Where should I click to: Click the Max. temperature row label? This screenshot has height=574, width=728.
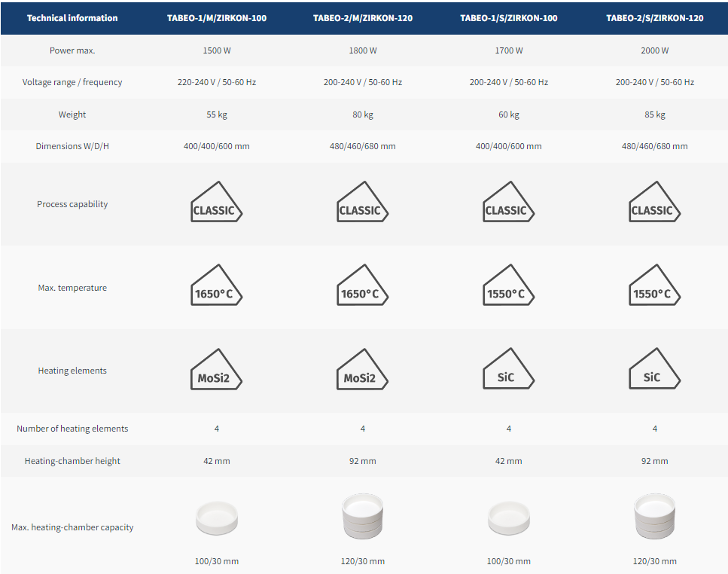(x=72, y=288)
